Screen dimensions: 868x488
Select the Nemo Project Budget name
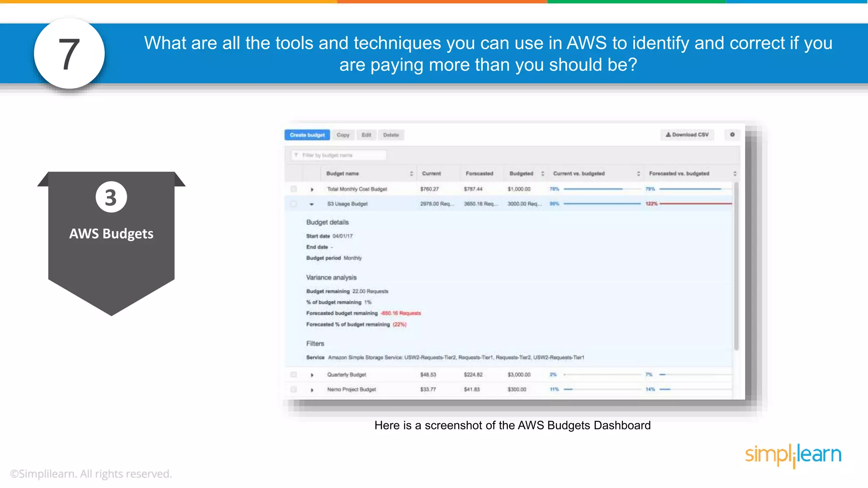pyautogui.click(x=351, y=390)
